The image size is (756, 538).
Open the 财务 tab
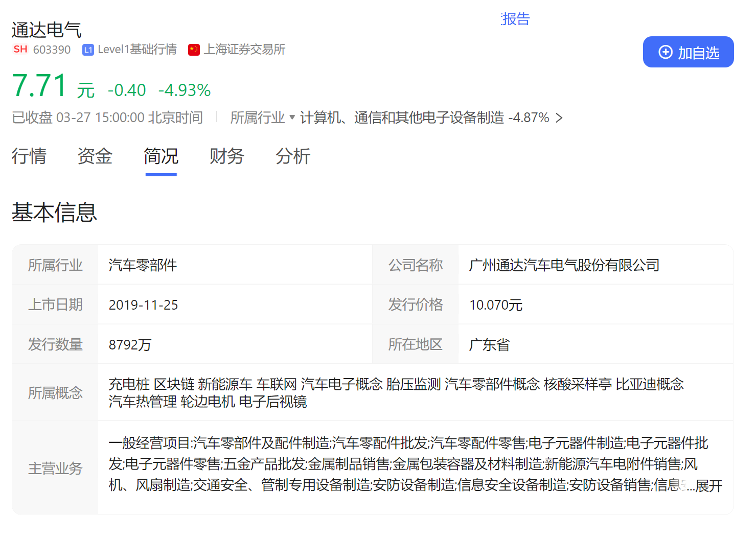(227, 156)
